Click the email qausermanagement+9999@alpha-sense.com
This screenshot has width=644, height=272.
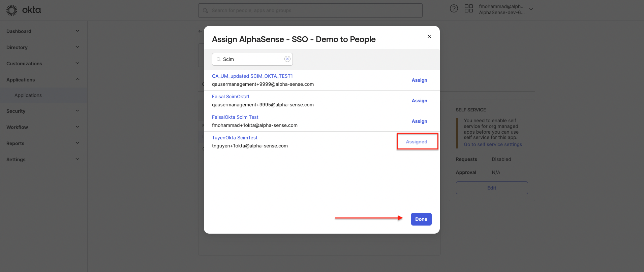(263, 84)
